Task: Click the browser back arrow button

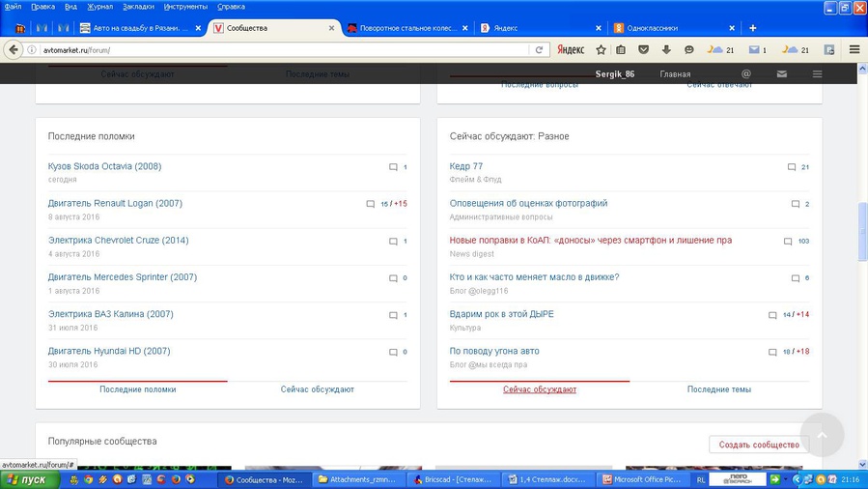Action: tap(14, 50)
